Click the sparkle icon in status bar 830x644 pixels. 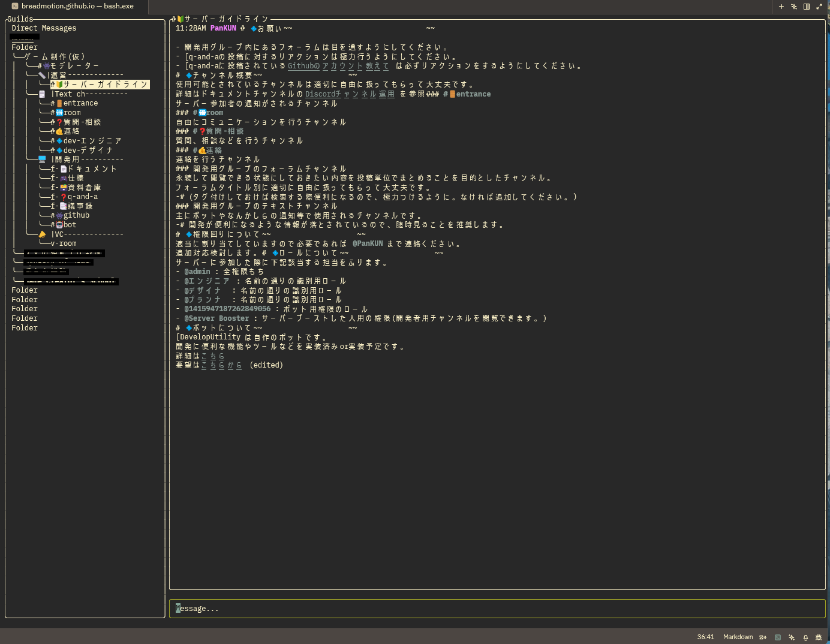[792, 637]
